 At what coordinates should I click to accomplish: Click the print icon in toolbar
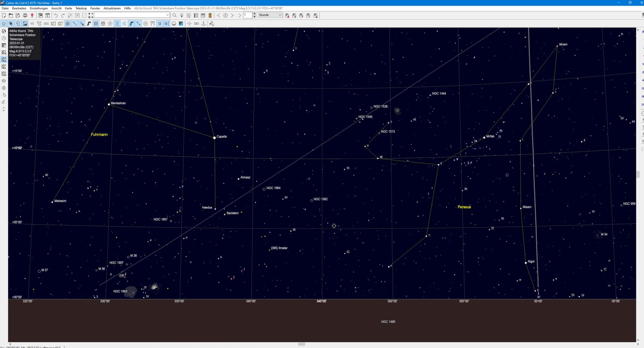(25, 15)
